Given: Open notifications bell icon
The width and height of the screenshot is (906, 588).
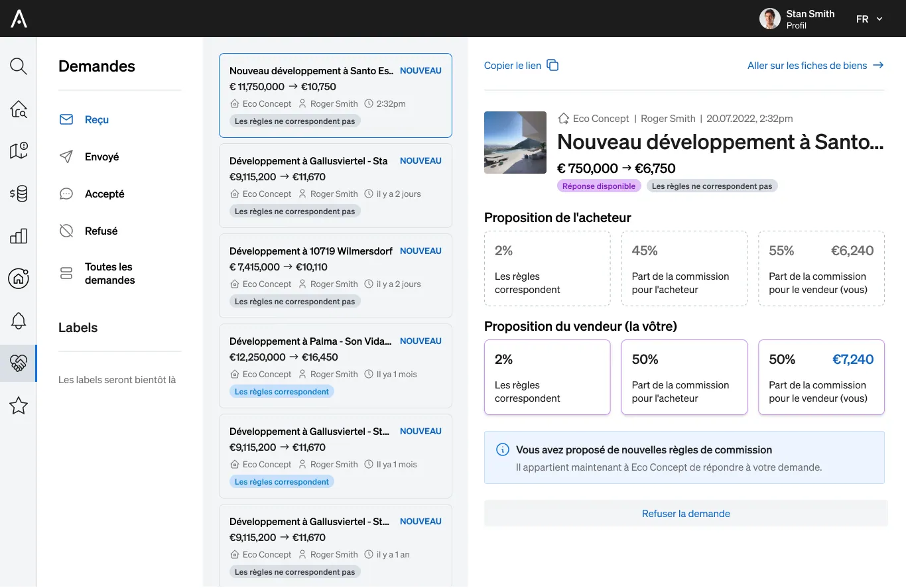Looking at the screenshot, I should (x=19, y=321).
